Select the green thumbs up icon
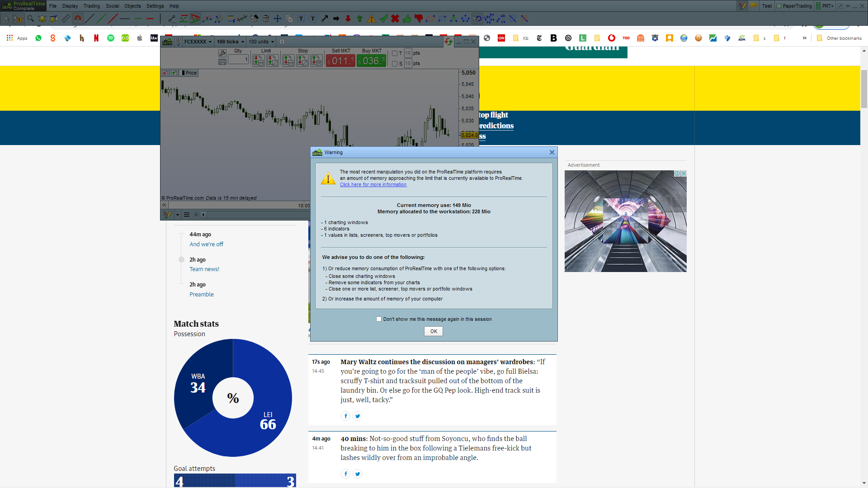Image resolution: width=868 pixels, height=488 pixels. click(x=407, y=19)
